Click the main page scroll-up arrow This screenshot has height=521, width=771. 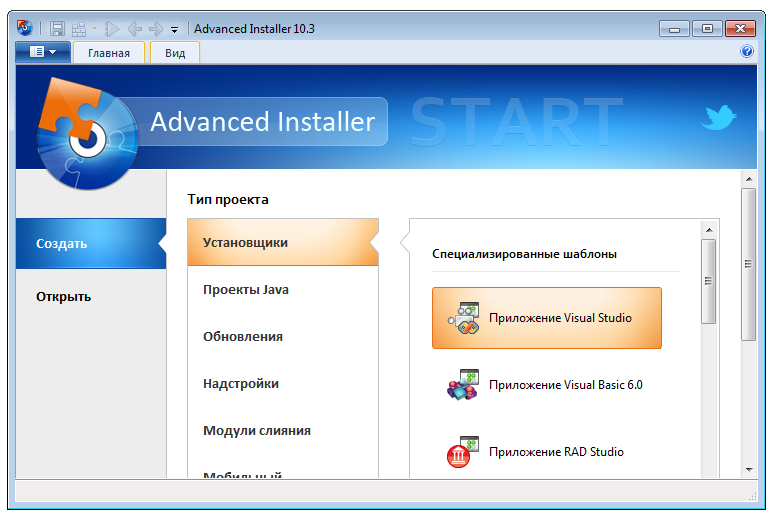[748, 179]
